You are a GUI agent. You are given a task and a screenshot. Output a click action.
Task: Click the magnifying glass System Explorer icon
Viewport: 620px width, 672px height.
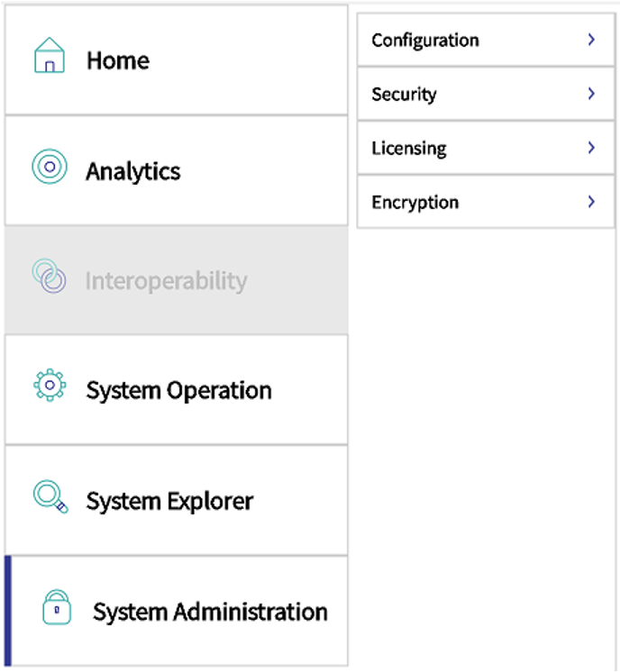[x=50, y=496]
